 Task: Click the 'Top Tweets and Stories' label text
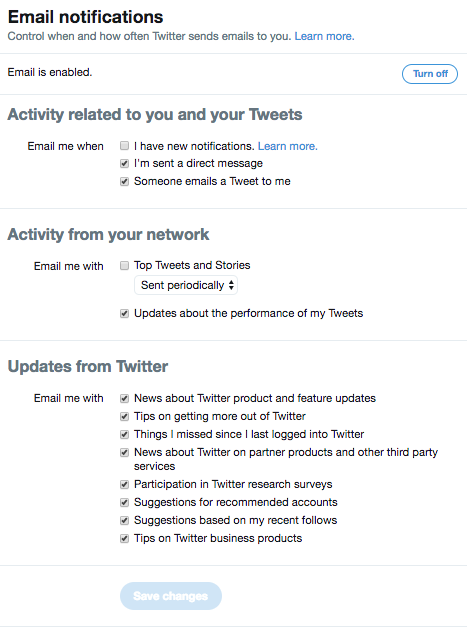[192, 265]
